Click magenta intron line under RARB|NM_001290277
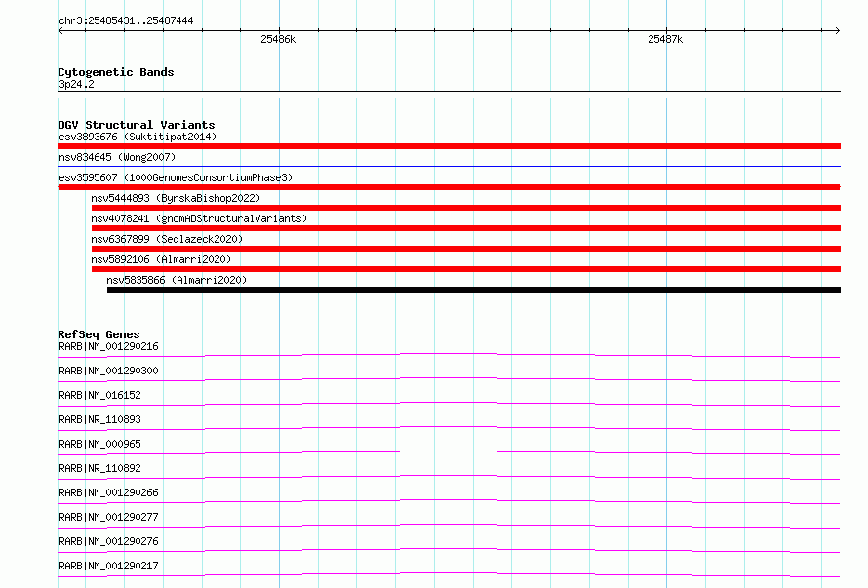This screenshot has height=588, width=868. tap(449, 526)
